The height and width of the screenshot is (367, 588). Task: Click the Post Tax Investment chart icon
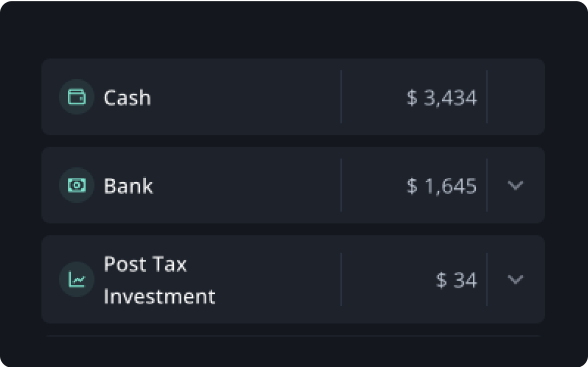[x=77, y=279]
